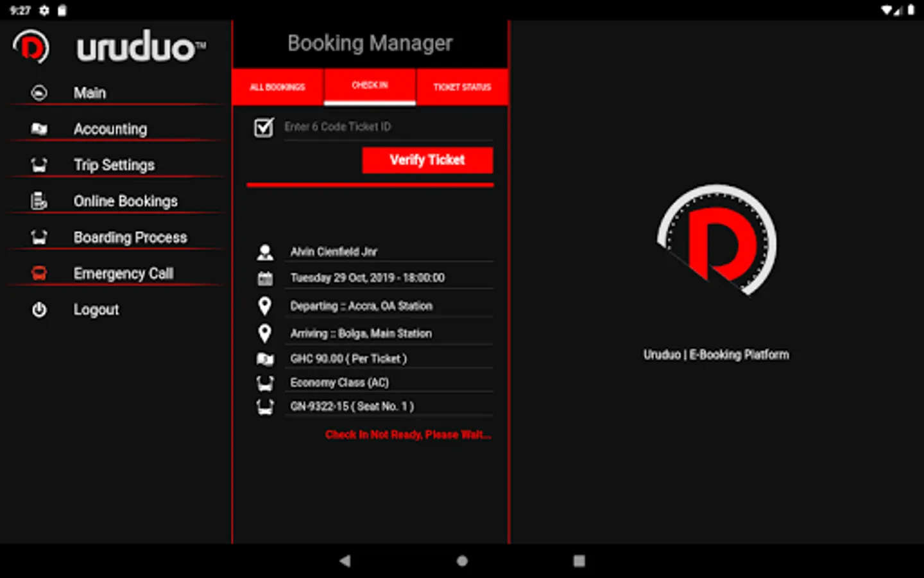Click the Main menu icon
924x578 pixels.
[x=39, y=93]
